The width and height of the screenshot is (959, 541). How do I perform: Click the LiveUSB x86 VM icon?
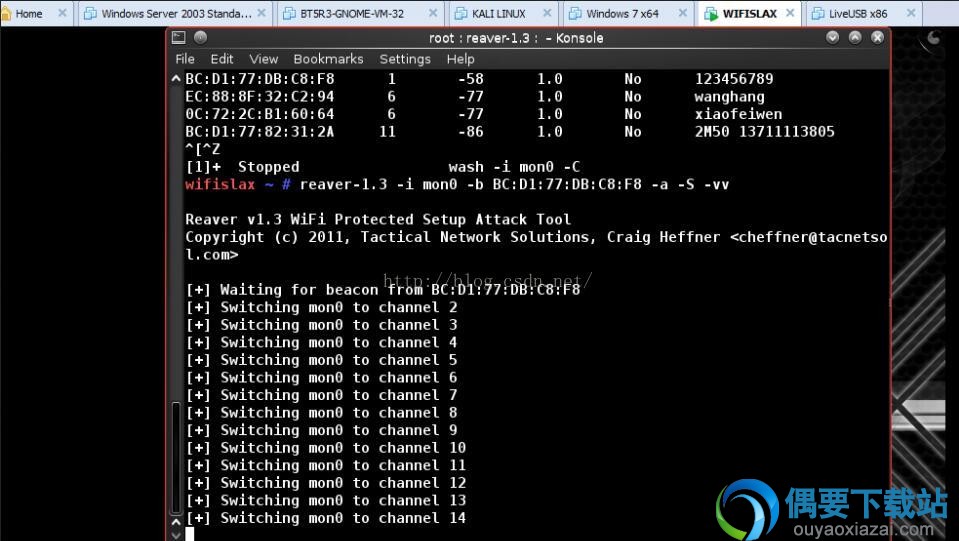pos(818,13)
